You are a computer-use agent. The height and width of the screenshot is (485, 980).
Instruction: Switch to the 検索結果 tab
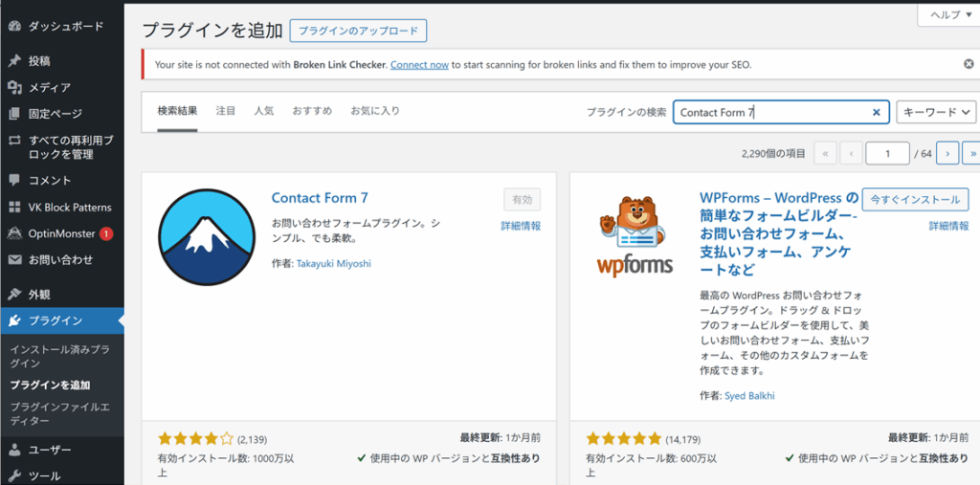click(177, 111)
